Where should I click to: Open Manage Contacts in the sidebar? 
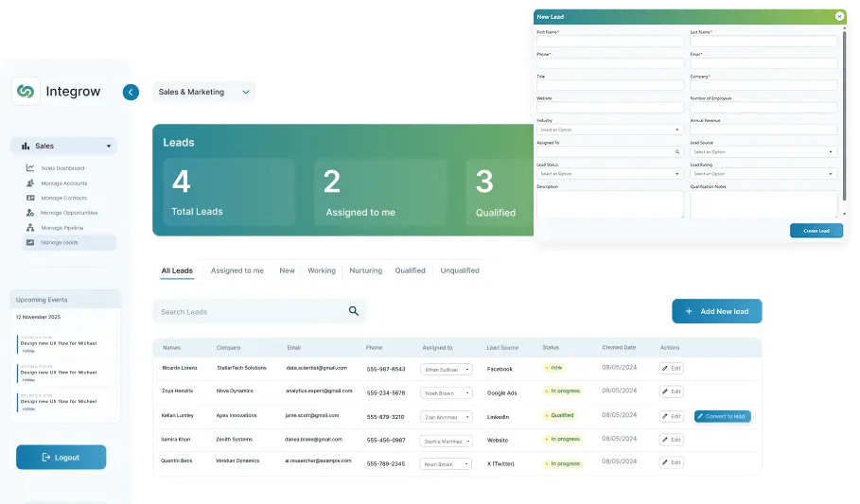(x=63, y=198)
